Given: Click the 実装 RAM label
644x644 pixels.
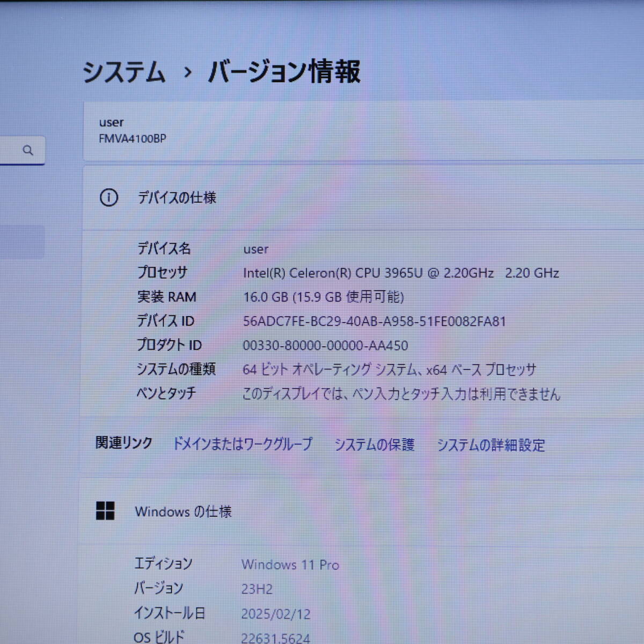Looking at the screenshot, I should 167,297.
